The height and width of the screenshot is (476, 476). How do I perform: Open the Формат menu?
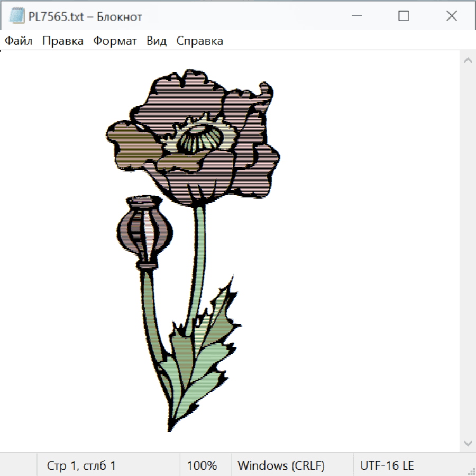point(115,41)
